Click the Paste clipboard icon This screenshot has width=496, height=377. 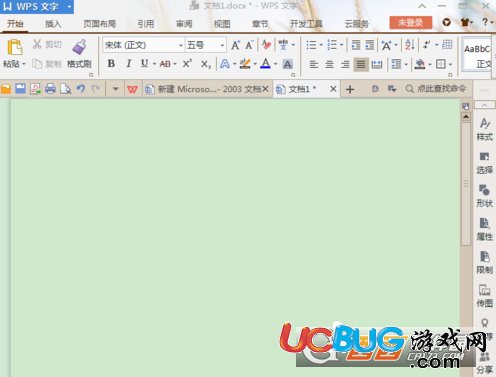14,47
